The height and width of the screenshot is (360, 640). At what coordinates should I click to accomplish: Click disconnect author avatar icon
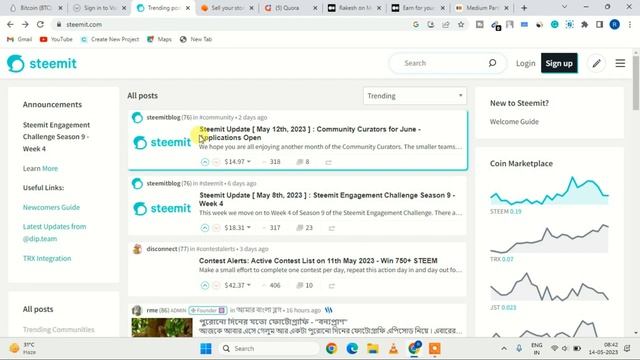[137, 249]
